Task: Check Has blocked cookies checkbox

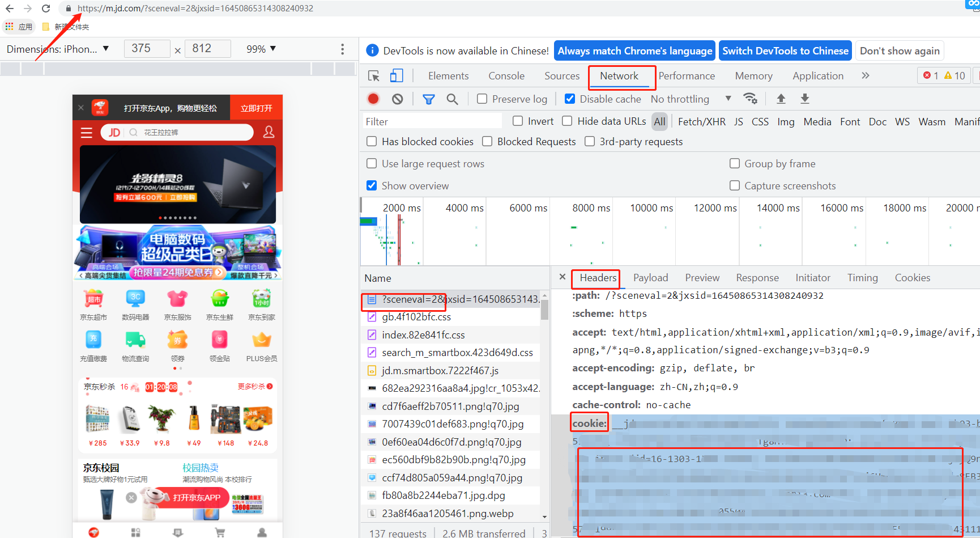Action: (372, 141)
